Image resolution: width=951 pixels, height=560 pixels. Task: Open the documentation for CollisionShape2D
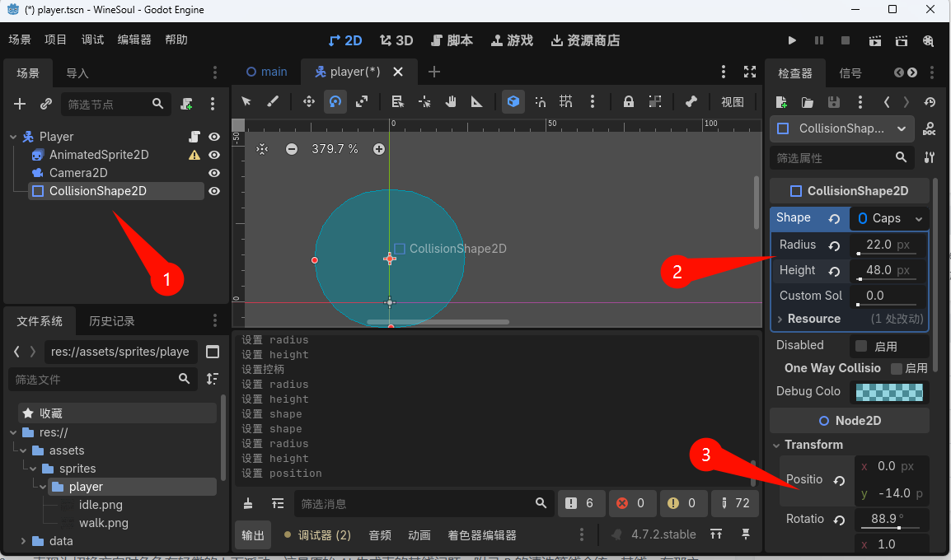929,128
